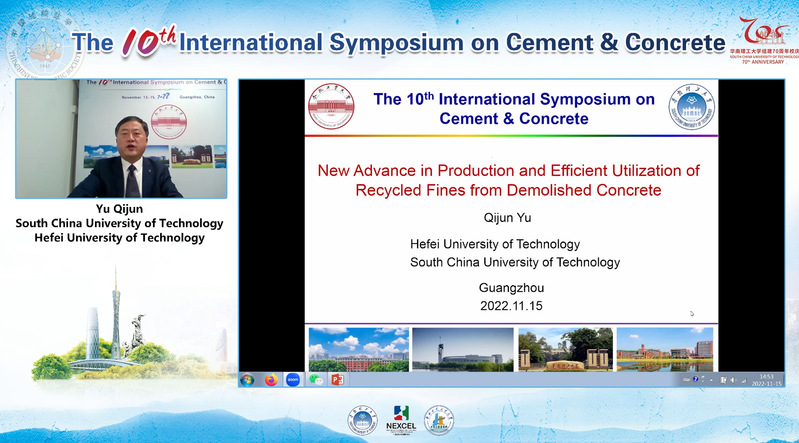Click the keyboard input tray icon
799x443 pixels.
pos(686,379)
